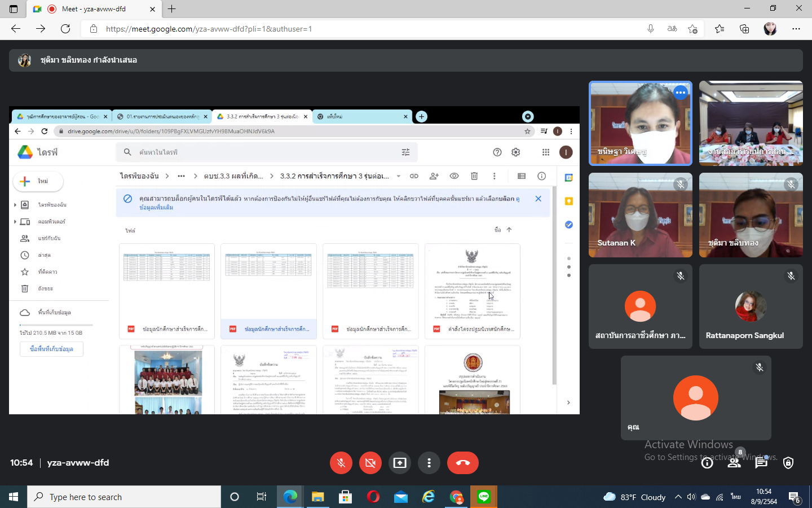
Task: Open the Edge Collections icon
Action: (744, 29)
